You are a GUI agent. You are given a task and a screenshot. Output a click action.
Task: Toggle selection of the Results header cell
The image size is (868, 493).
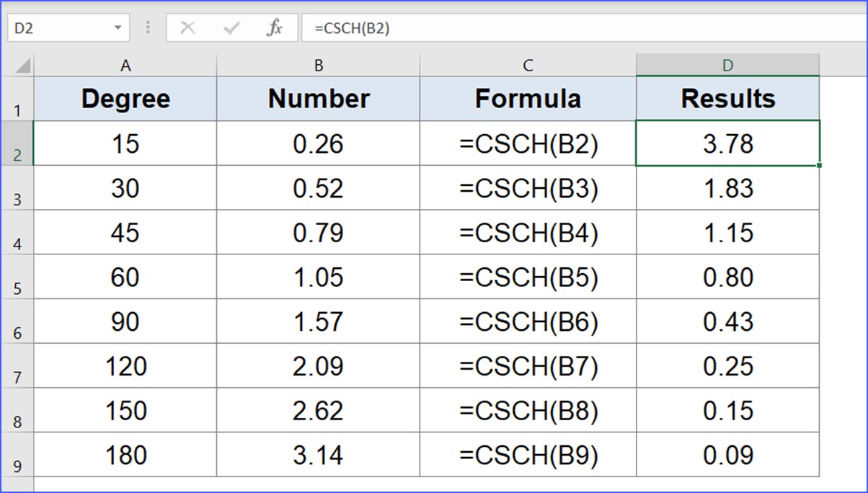click(x=727, y=98)
